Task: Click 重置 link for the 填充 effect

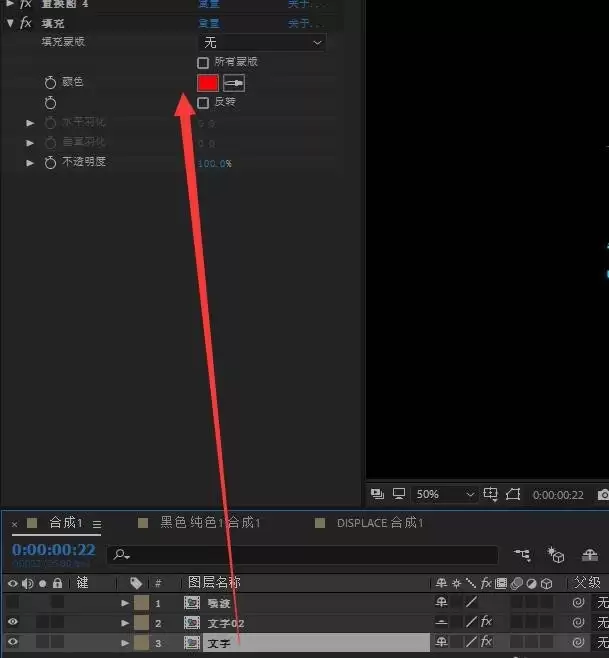Action: point(209,24)
